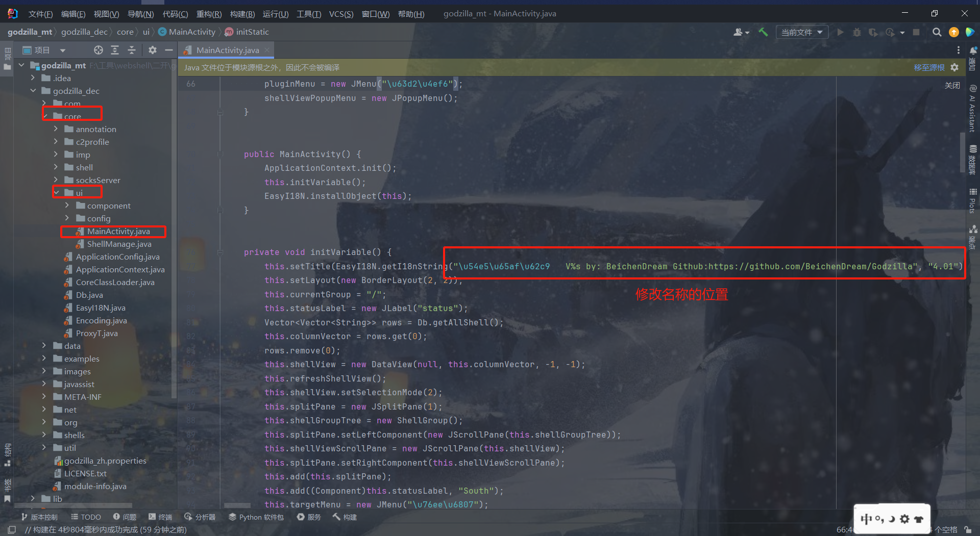Collapse the ui folder in project tree
Viewport: 980px width, 536px height.
56,193
